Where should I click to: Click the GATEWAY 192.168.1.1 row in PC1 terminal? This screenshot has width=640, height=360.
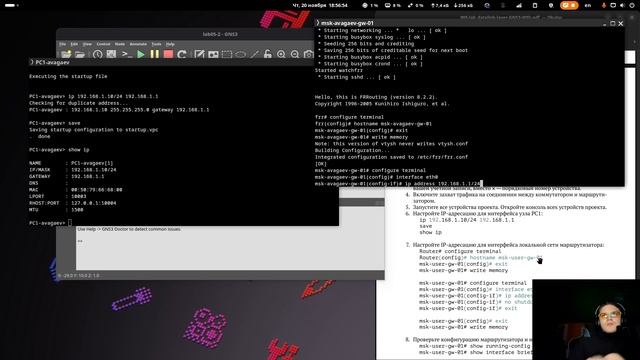[x=67, y=176]
